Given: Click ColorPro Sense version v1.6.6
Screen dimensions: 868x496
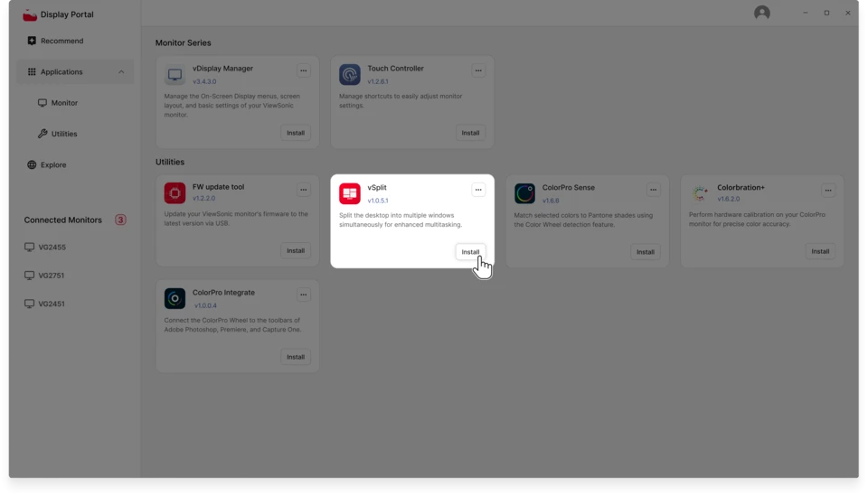Looking at the screenshot, I should (x=551, y=201).
